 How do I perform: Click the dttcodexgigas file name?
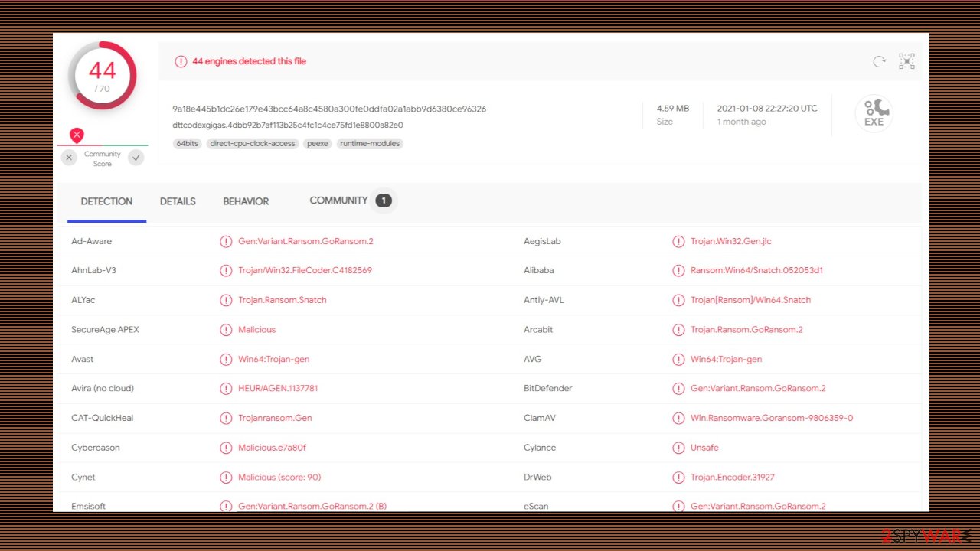[x=288, y=125]
